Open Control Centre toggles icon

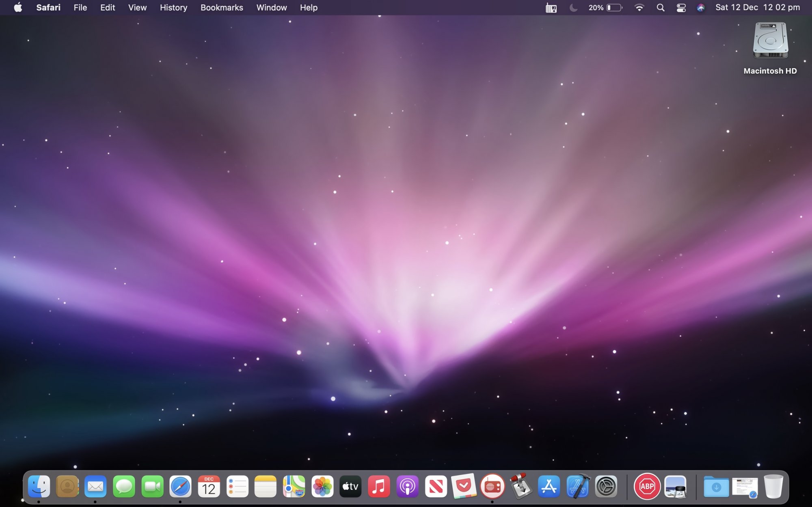(x=681, y=8)
